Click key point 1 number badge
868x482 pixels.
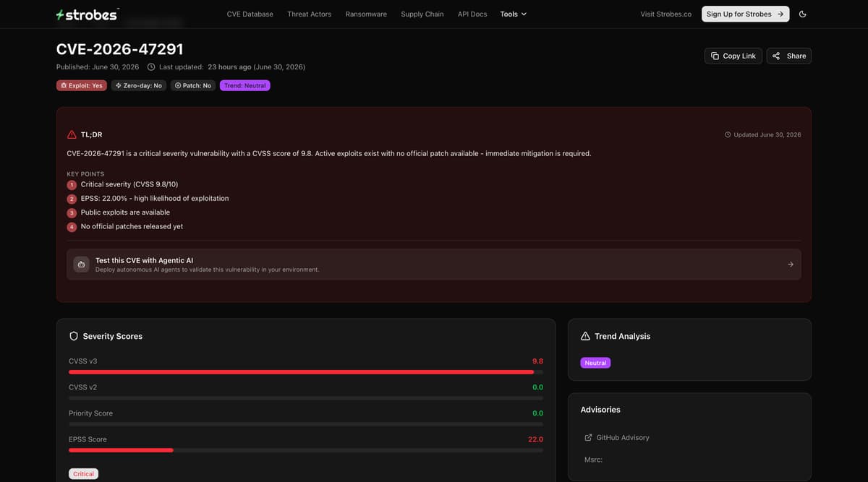72,185
